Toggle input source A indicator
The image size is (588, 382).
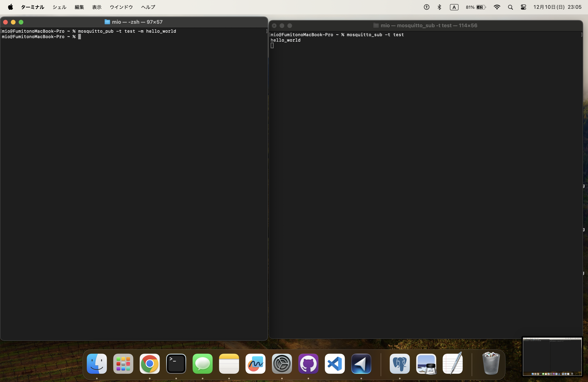click(x=454, y=7)
